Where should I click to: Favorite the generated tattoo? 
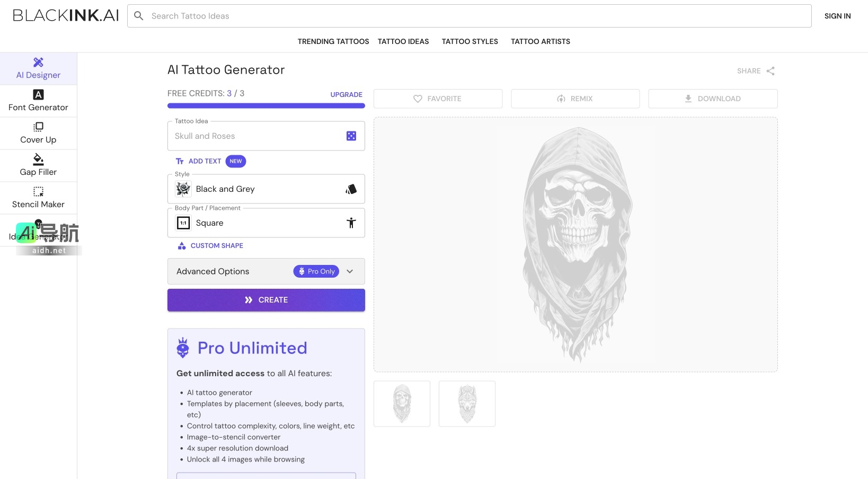click(438, 99)
